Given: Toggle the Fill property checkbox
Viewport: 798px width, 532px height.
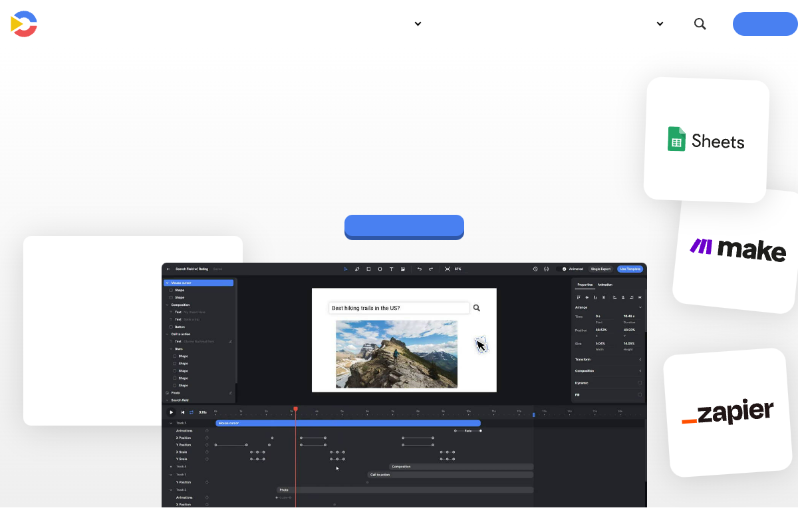Looking at the screenshot, I should point(640,394).
